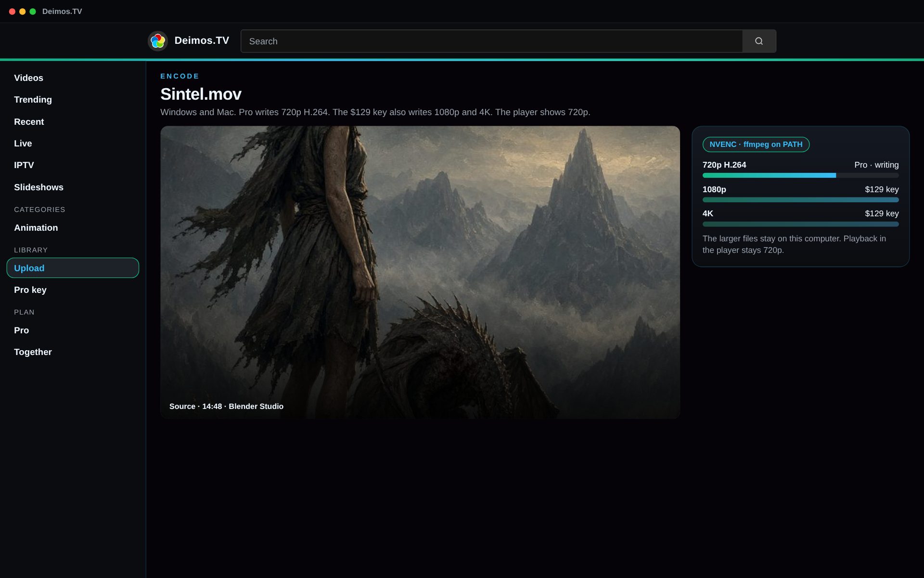Screen dimensions: 924x578
Task: Click the green window maximize dot
Action: pos(33,12)
